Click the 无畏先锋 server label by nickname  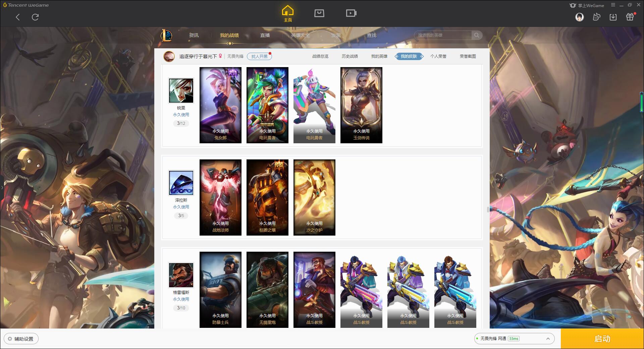pos(235,56)
